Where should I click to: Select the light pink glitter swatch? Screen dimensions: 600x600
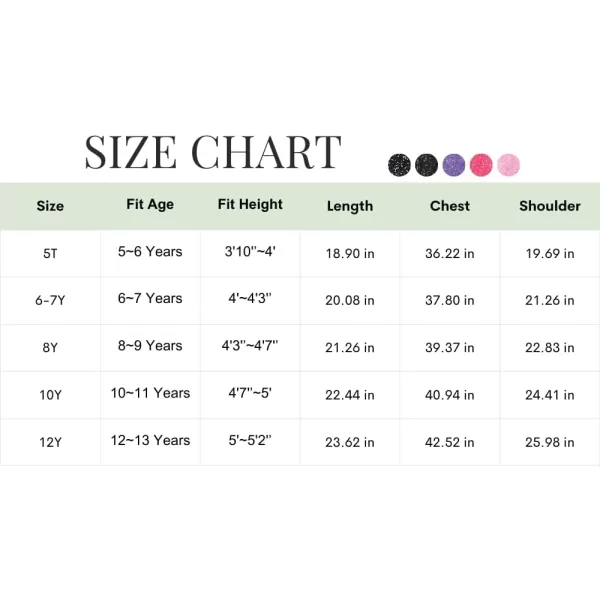pyautogui.click(x=509, y=165)
